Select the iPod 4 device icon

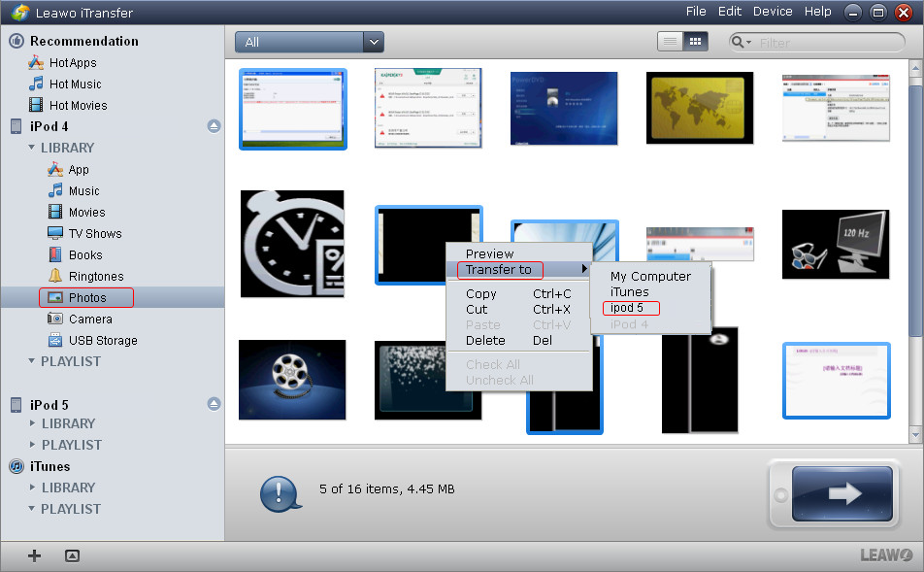point(16,126)
